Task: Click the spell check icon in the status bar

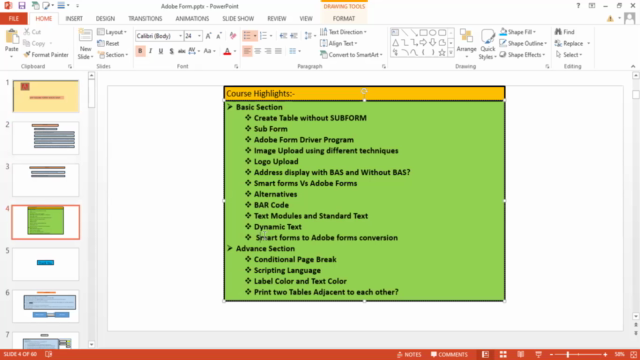Action: [49, 354]
